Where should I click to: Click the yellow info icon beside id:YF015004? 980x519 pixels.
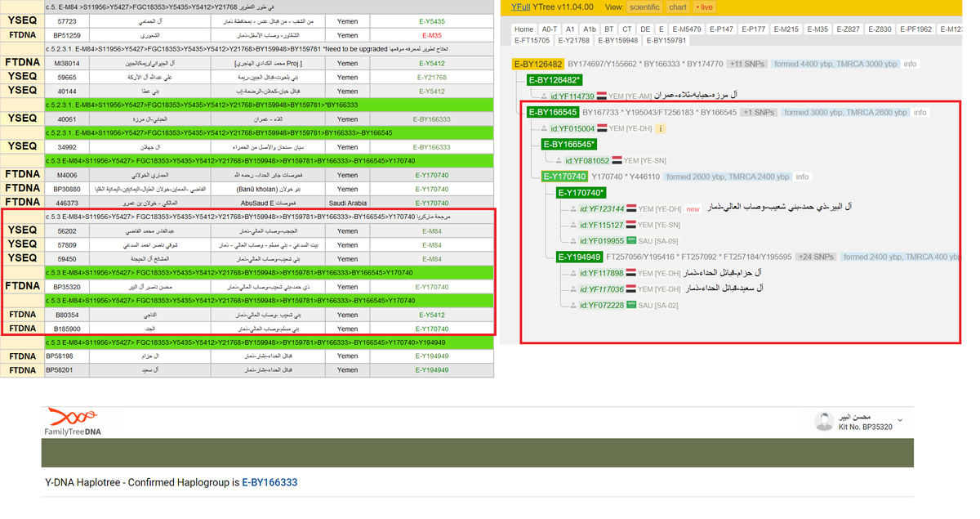(661, 128)
